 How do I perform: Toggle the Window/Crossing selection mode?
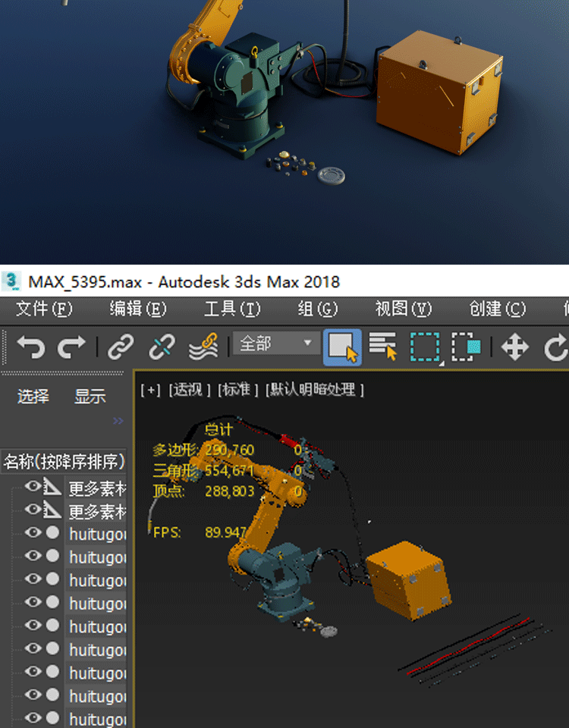tap(467, 347)
